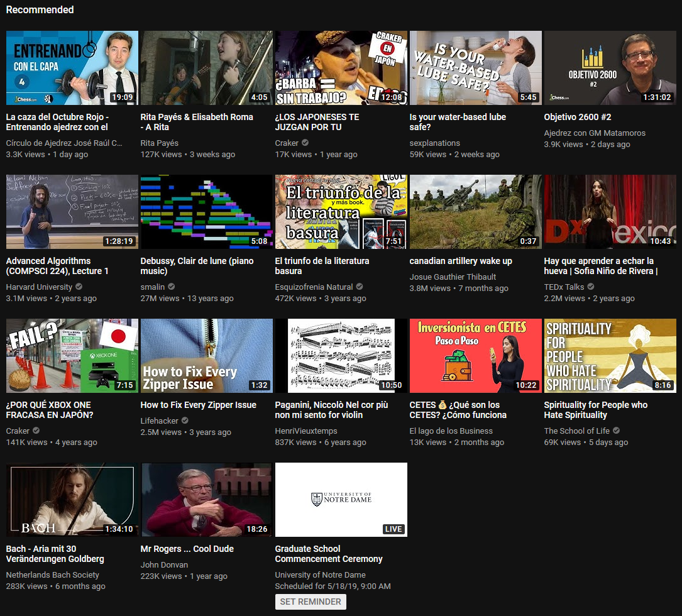682x616 pixels.
Task: Open title '¿POR QUÉ XBOX ONE FRACASA EN JAPÓN?'
Action: tap(50, 410)
